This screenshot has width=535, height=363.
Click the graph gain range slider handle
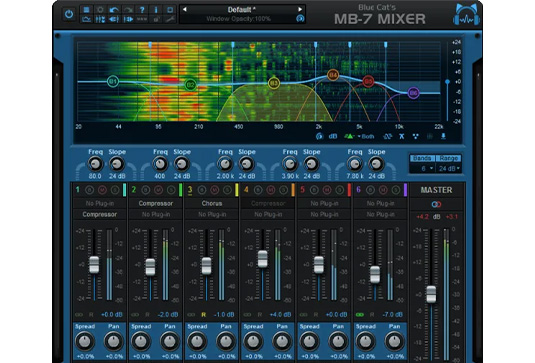[447, 82]
